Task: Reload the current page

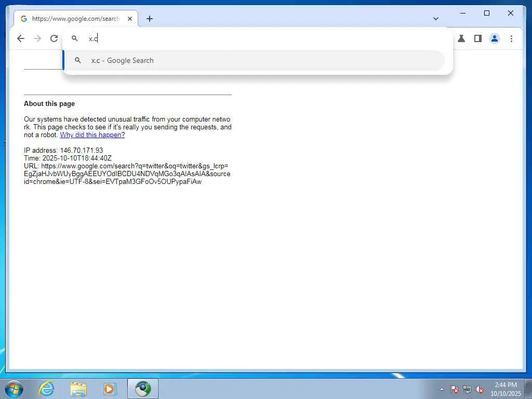Action: [x=54, y=38]
